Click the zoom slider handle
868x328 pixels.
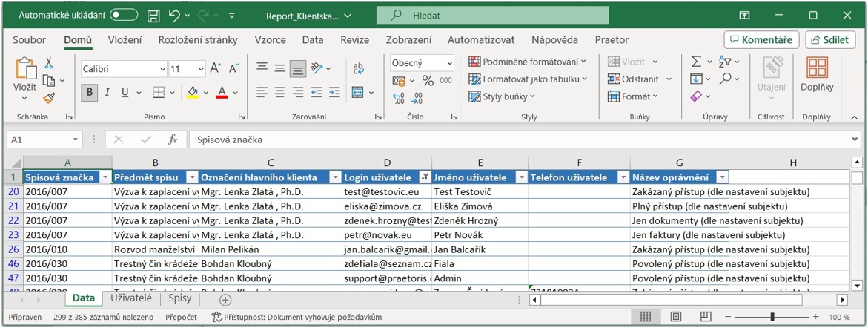772,317
